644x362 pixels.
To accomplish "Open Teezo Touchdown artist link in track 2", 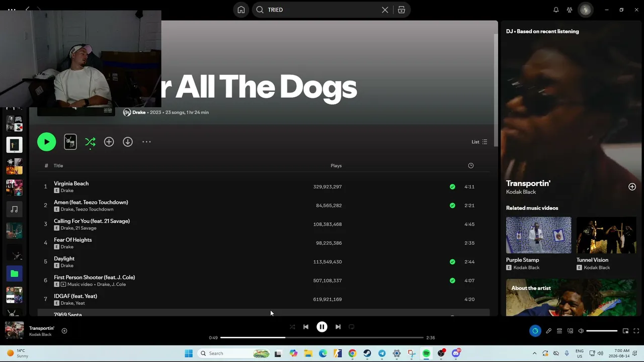I will point(94,209).
